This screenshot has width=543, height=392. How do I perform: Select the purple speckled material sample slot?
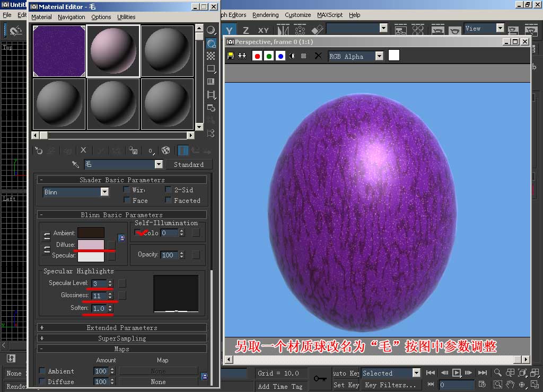tap(59, 51)
